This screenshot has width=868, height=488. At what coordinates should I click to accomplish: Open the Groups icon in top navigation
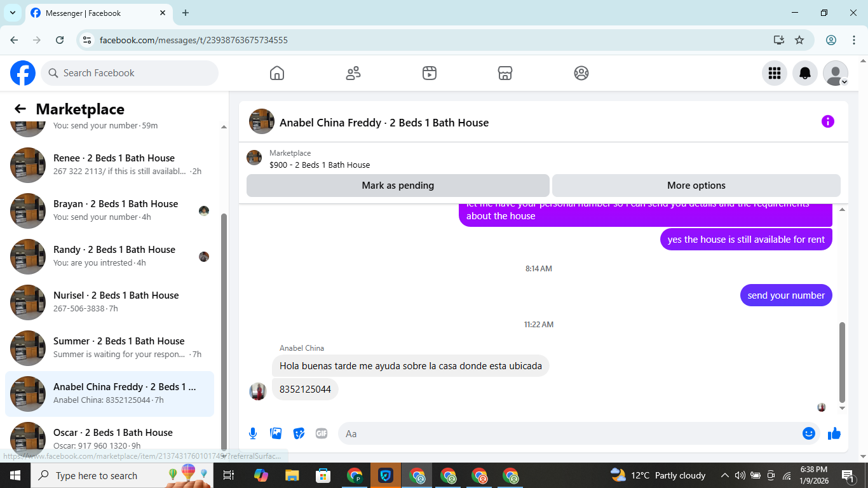pos(581,73)
